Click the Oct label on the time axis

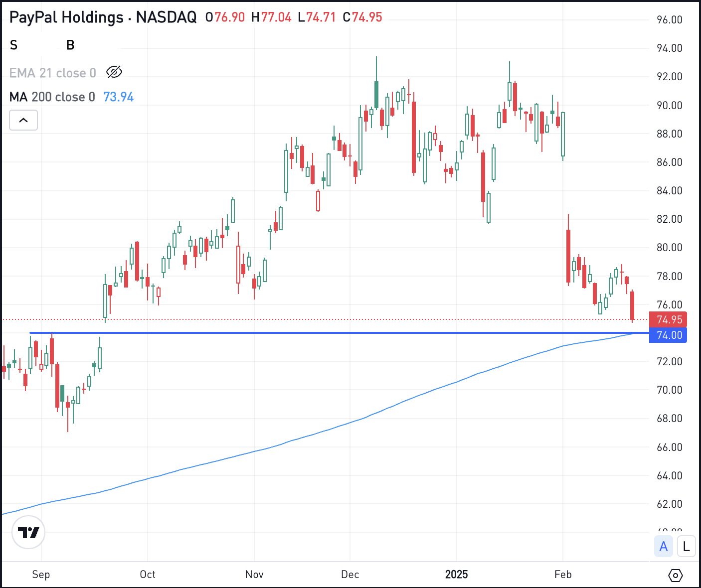pos(148,575)
